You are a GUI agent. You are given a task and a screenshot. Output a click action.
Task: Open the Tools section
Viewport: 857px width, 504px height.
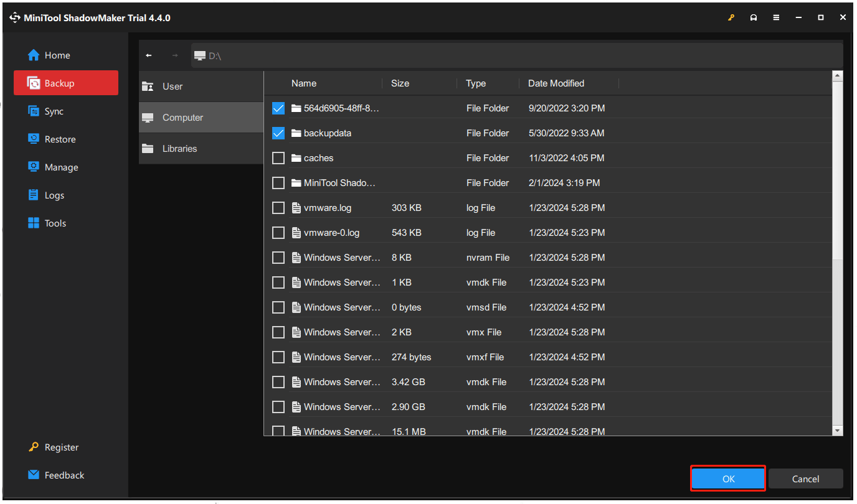coord(54,223)
